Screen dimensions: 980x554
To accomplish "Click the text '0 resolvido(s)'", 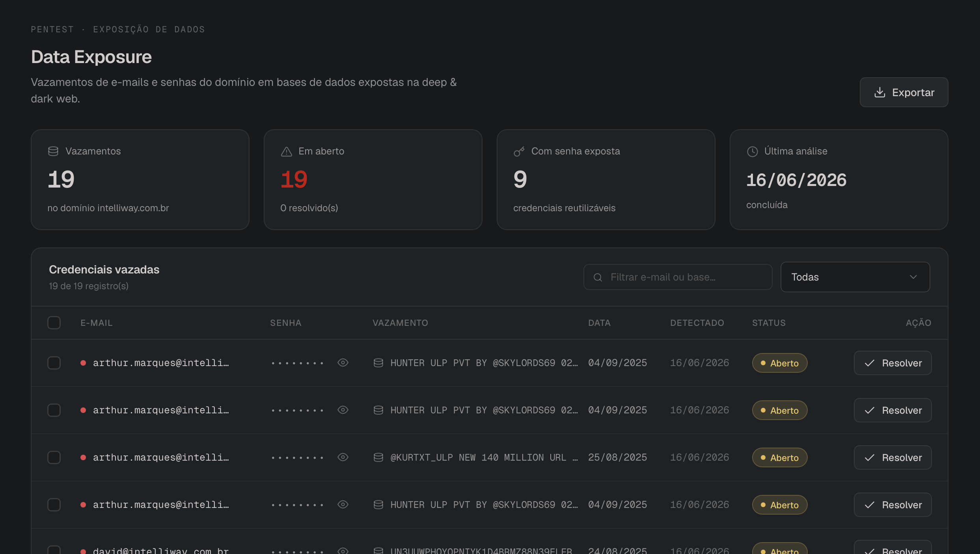I will (x=309, y=208).
